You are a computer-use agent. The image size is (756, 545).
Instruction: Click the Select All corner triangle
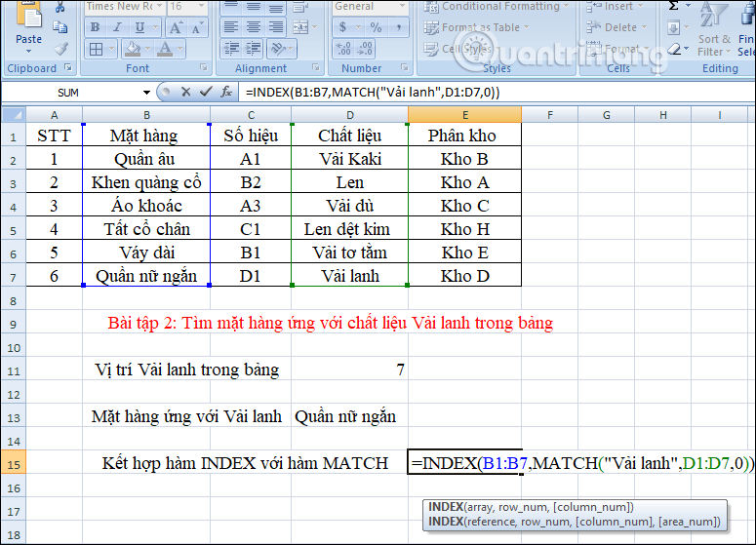[14, 115]
